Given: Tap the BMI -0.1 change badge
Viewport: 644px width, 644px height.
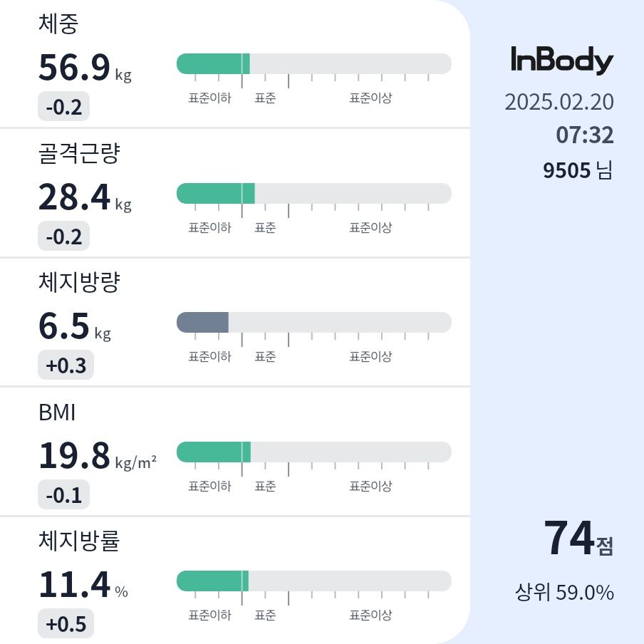Looking at the screenshot, I should click(63, 494).
